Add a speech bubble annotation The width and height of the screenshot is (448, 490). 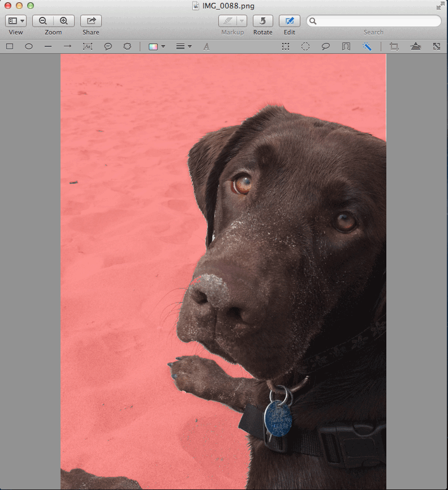[108, 46]
